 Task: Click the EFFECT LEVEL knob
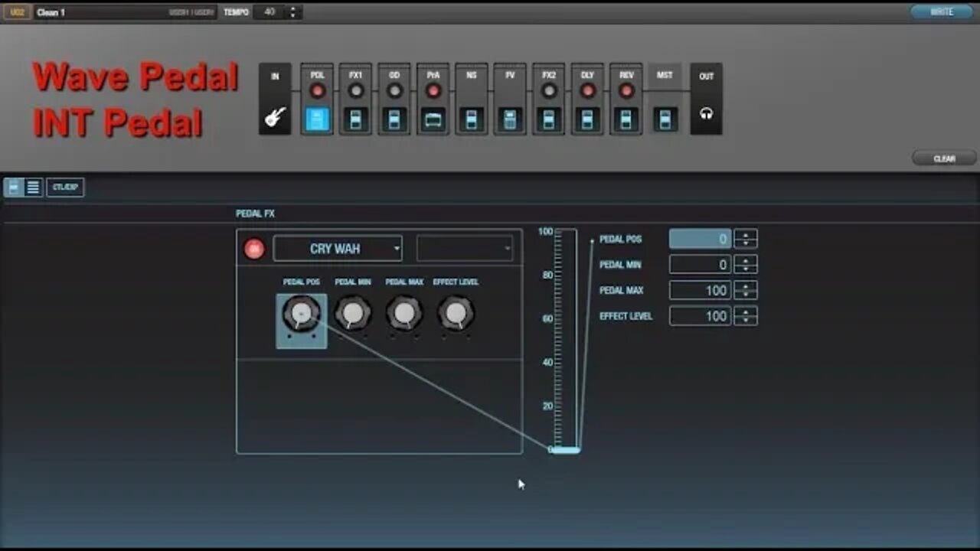tap(456, 313)
